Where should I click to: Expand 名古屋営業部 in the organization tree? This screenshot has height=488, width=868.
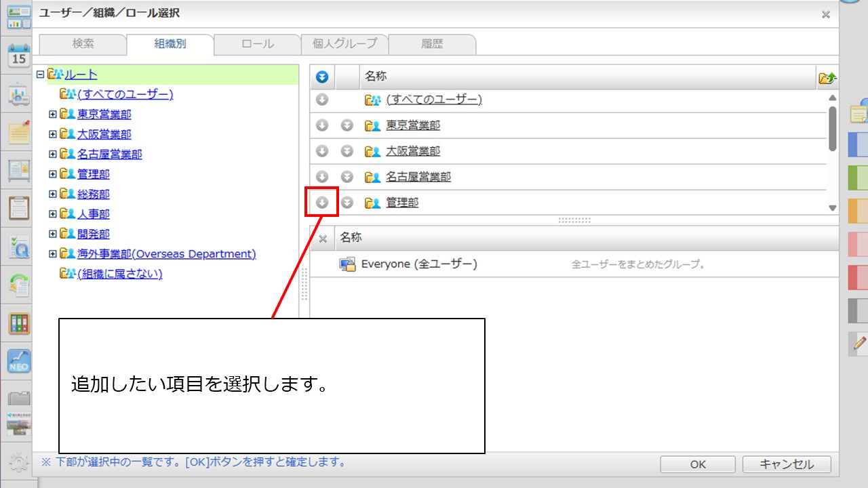click(53, 154)
